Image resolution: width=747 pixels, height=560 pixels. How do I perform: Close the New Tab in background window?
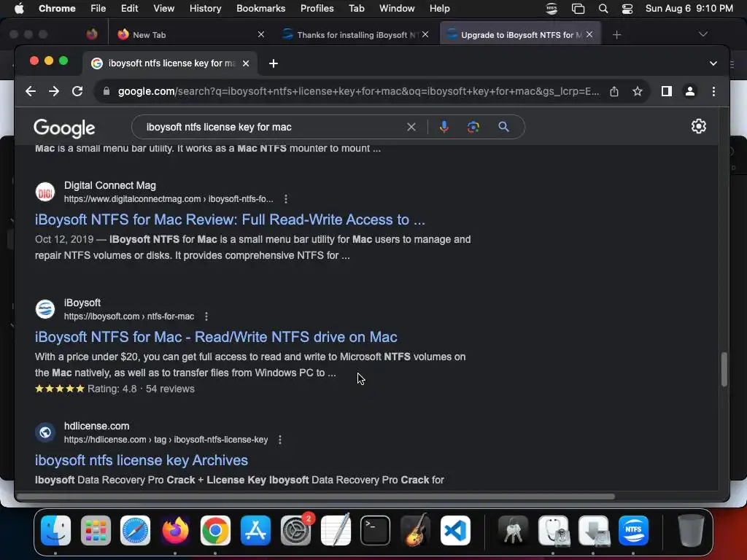[261, 34]
